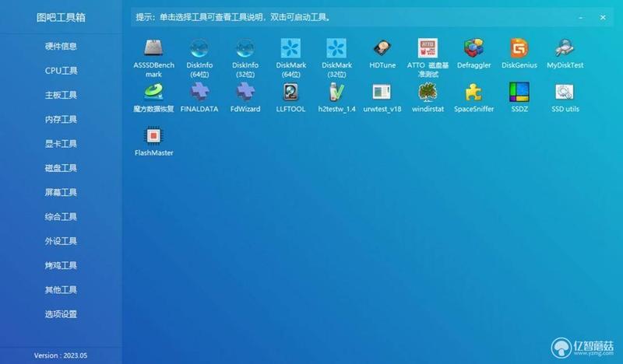Open 选项设置 settings page

61,314
